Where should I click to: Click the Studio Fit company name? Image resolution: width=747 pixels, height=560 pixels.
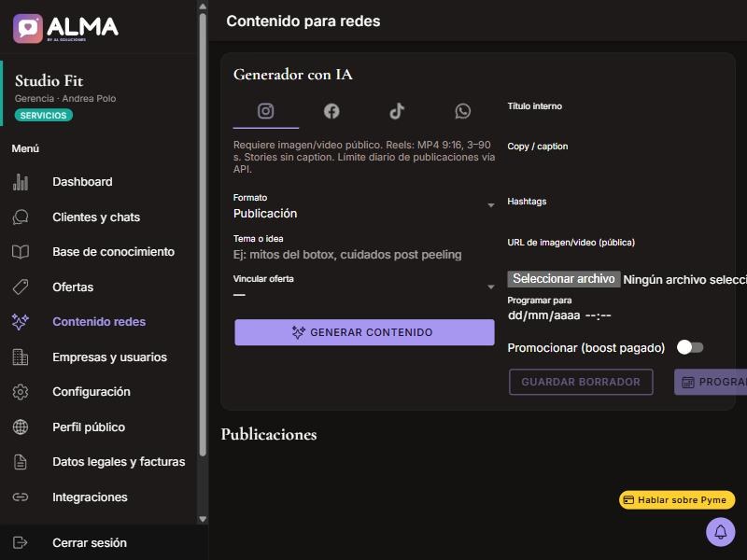click(49, 81)
